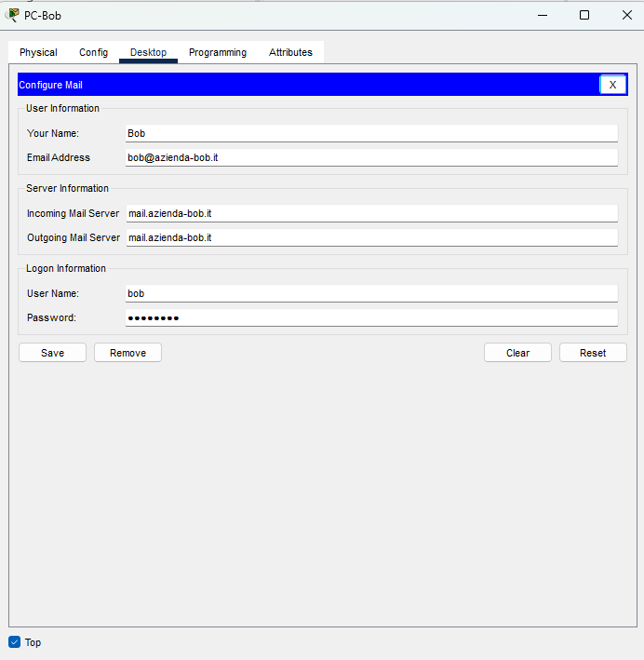The width and height of the screenshot is (644, 660).
Task: Open the Physical tab
Action: tap(38, 52)
